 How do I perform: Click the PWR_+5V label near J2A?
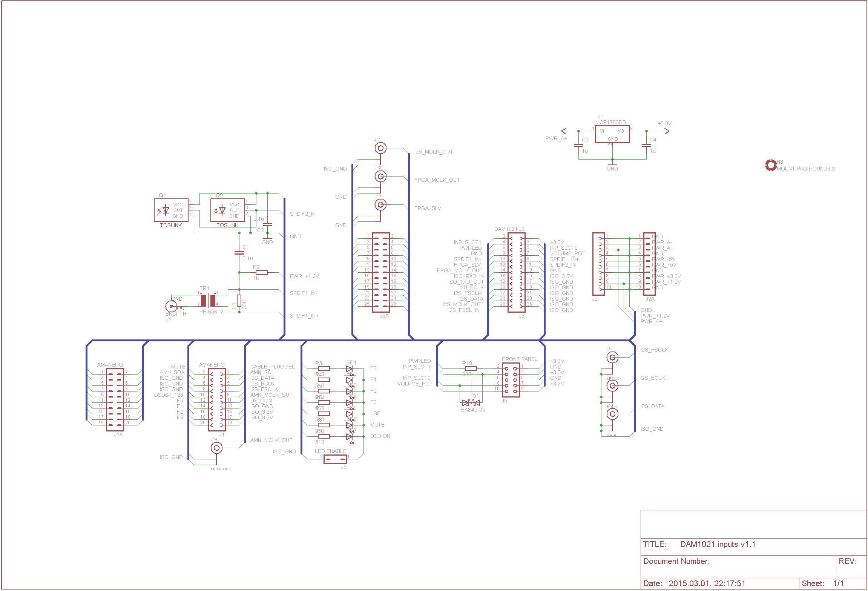pos(664,265)
